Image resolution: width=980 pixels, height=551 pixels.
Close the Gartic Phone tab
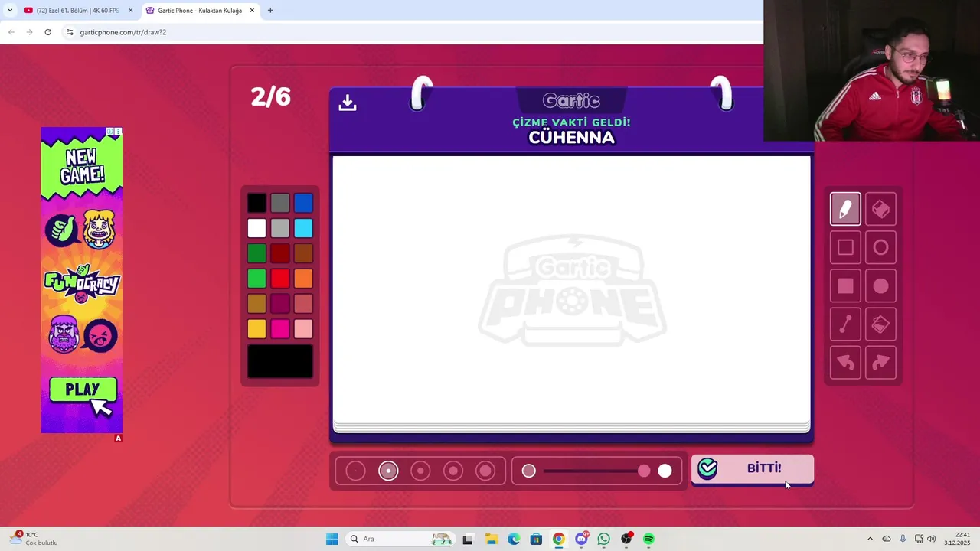tap(252, 11)
